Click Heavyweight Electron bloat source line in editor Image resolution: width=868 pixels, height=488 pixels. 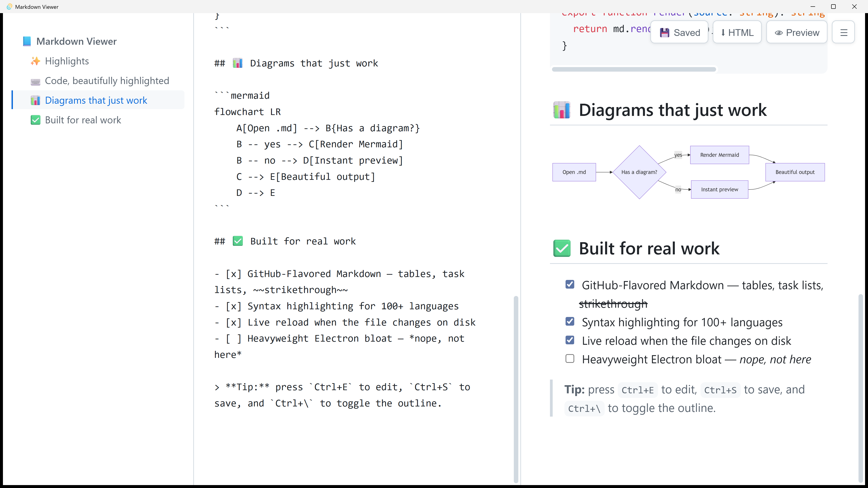click(x=340, y=338)
